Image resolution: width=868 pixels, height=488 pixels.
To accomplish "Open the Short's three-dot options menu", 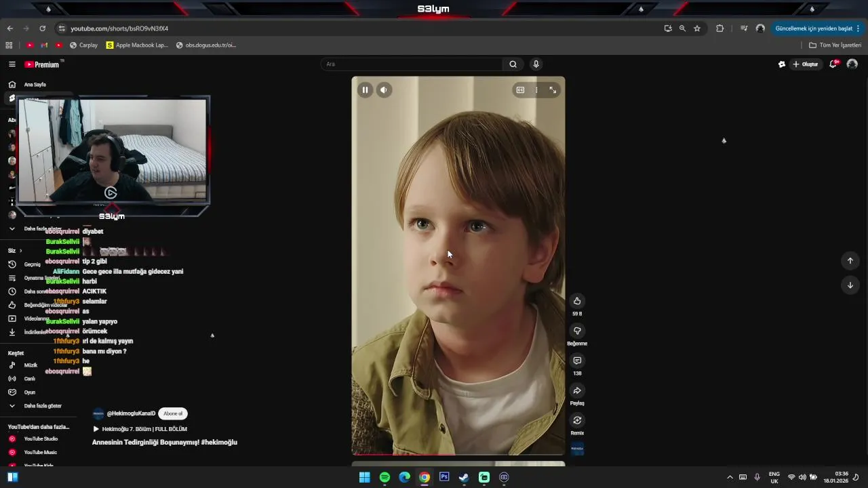I will coord(536,89).
